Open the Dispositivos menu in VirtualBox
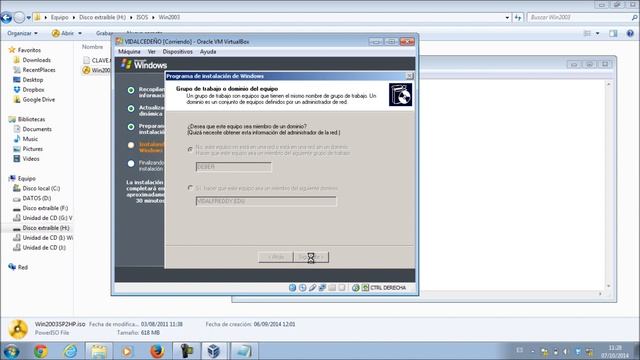The width and height of the screenshot is (640, 360). click(178, 52)
